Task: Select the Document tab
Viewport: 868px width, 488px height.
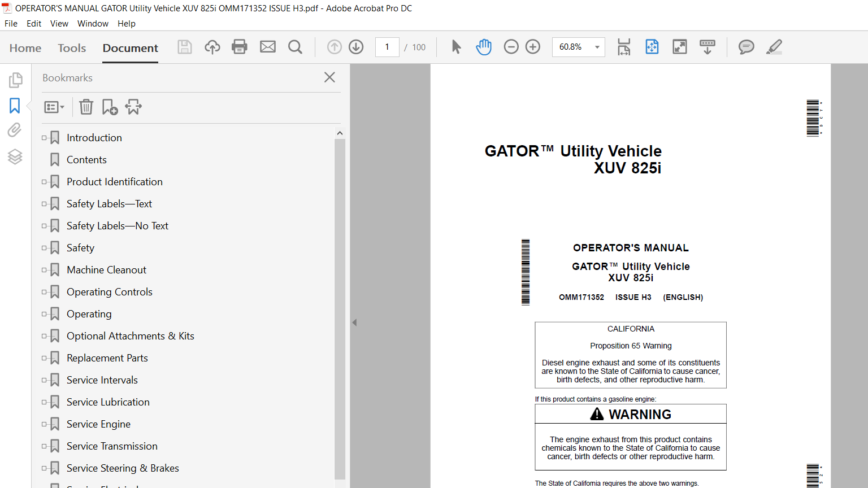Action: (131, 48)
